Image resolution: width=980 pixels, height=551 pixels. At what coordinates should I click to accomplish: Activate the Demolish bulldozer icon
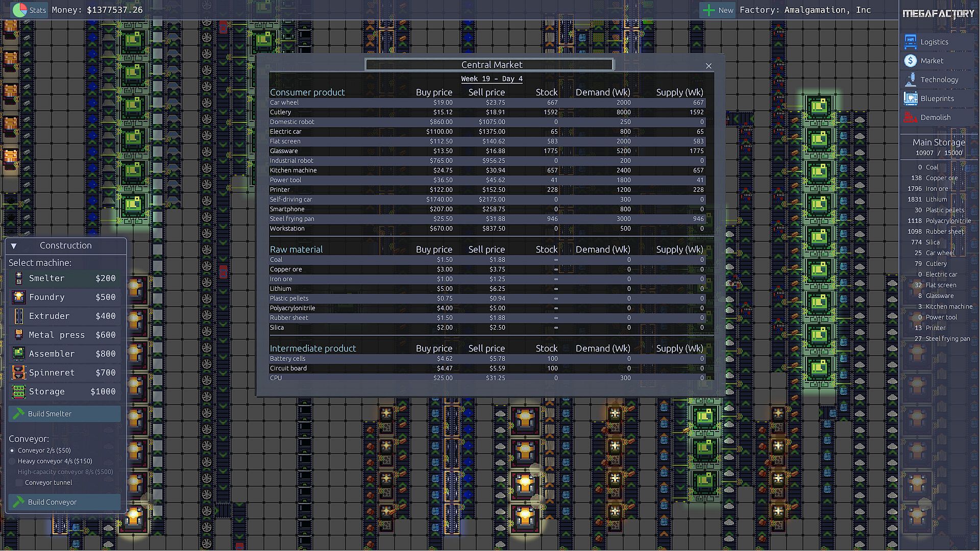910,117
